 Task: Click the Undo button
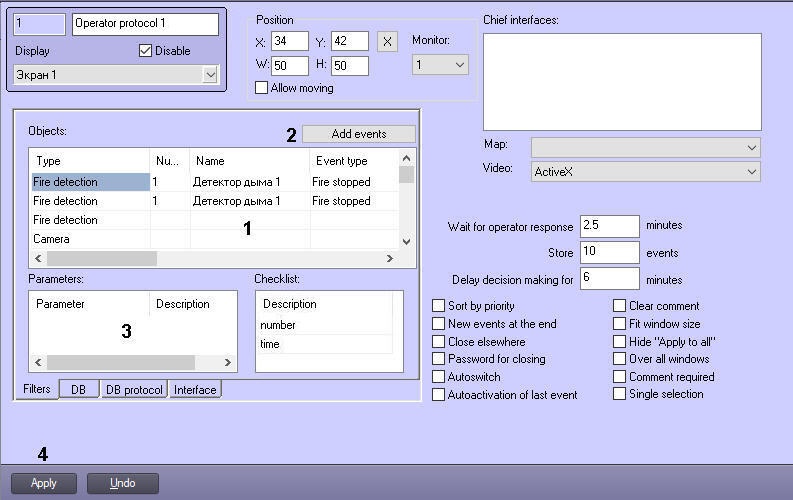tap(122, 483)
